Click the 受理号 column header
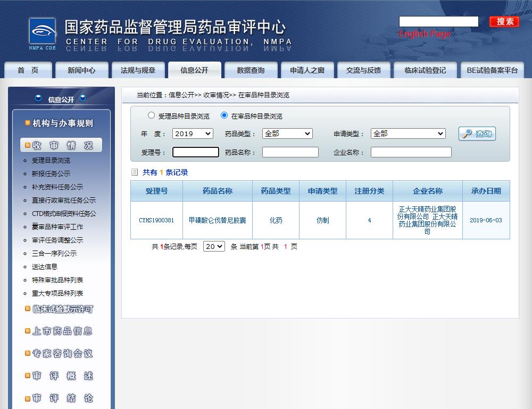Image resolution: width=532 pixels, height=409 pixels. tap(156, 191)
